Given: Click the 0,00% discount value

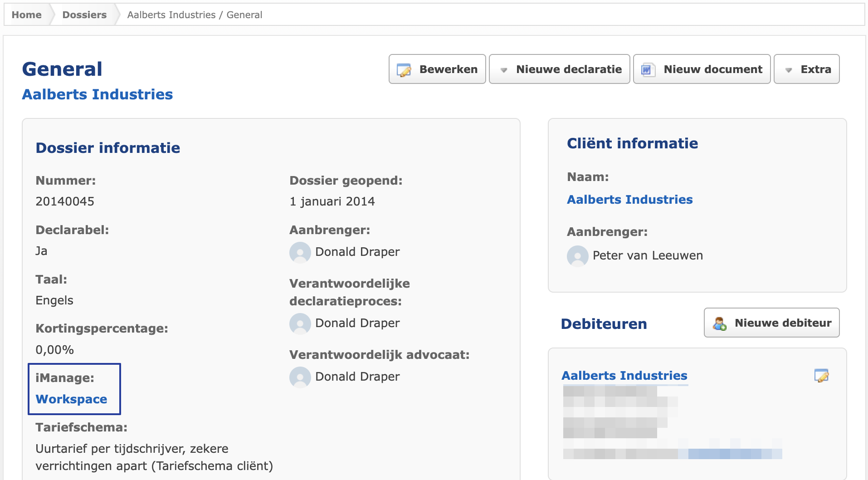Looking at the screenshot, I should point(54,350).
